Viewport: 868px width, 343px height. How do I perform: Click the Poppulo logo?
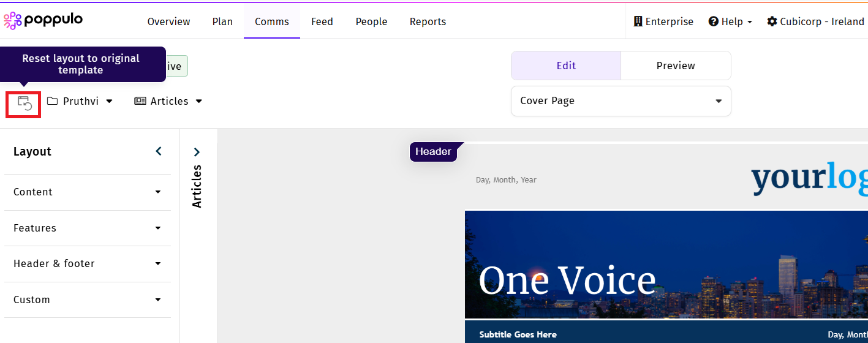[43, 20]
